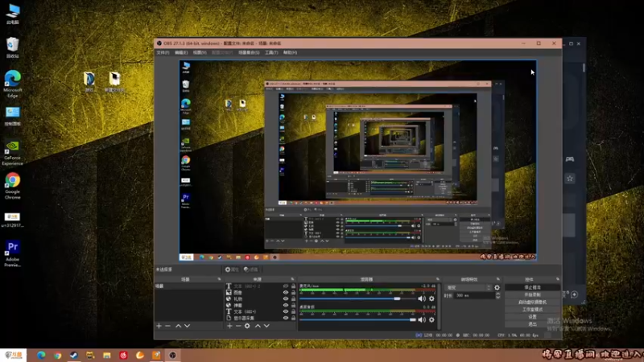The image size is (644, 362).
Task: Lock the 图像 image source
Action: coord(293,293)
